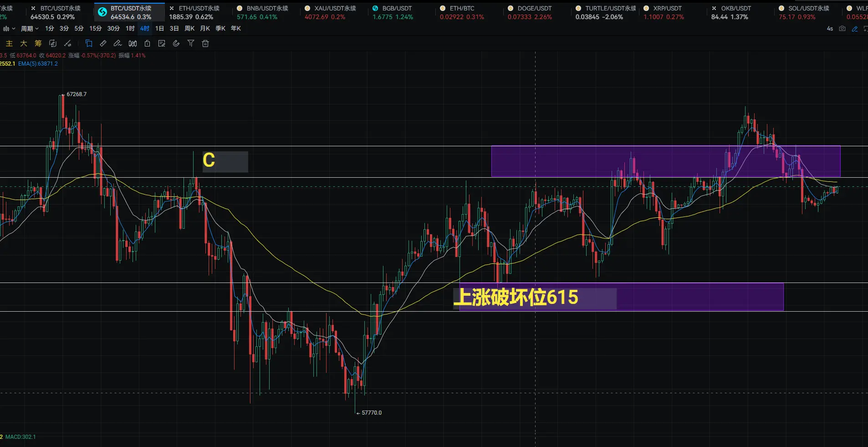Screen dimensions: 868x447
Task: Select the blue bookmark drawing tool
Action: tap(89, 44)
